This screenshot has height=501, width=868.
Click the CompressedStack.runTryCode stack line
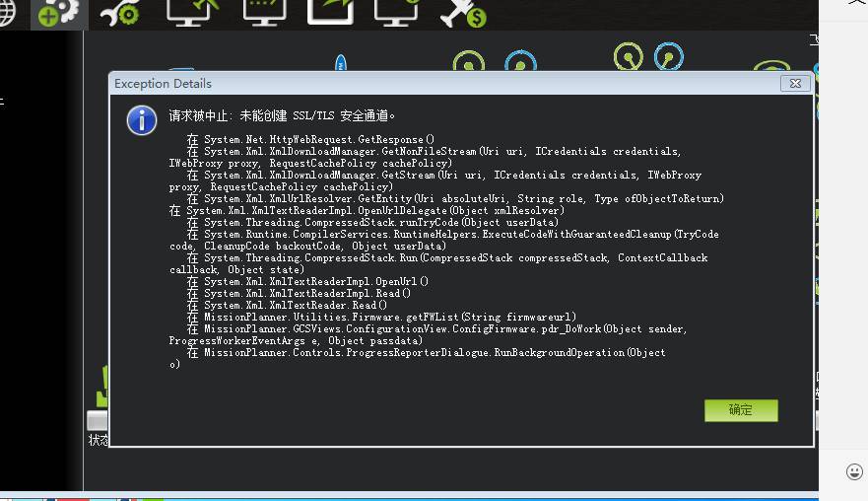[x=372, y=222]
